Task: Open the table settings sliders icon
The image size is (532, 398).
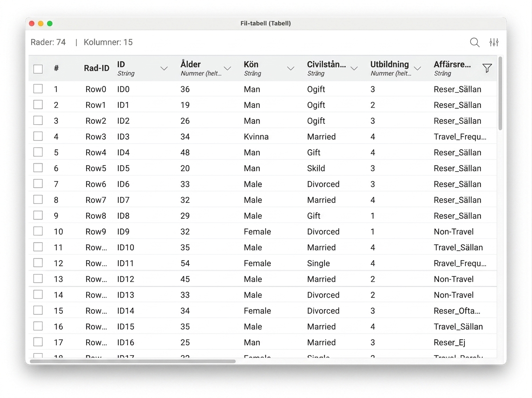Action: 494,42
